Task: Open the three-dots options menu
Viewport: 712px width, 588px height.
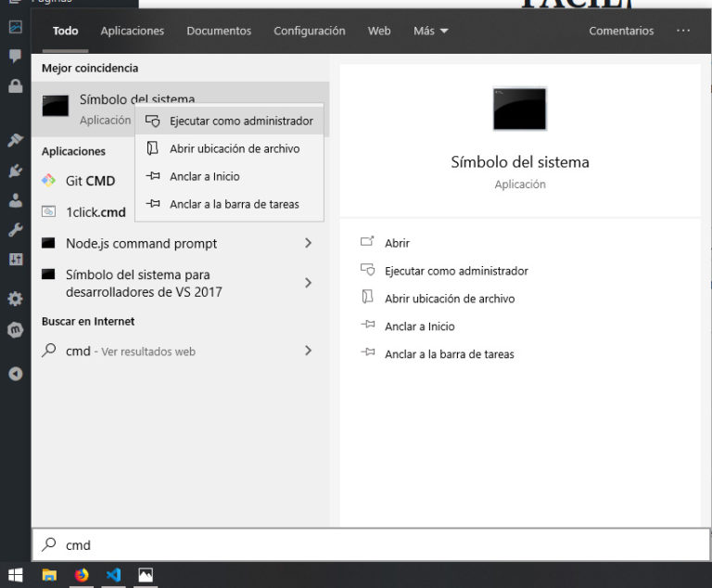Action: 683,31
